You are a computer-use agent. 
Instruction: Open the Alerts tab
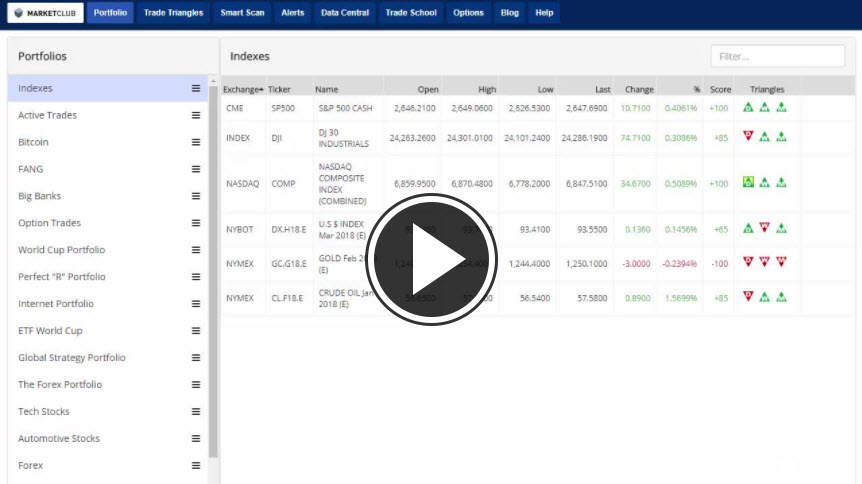tap(292, 13)
